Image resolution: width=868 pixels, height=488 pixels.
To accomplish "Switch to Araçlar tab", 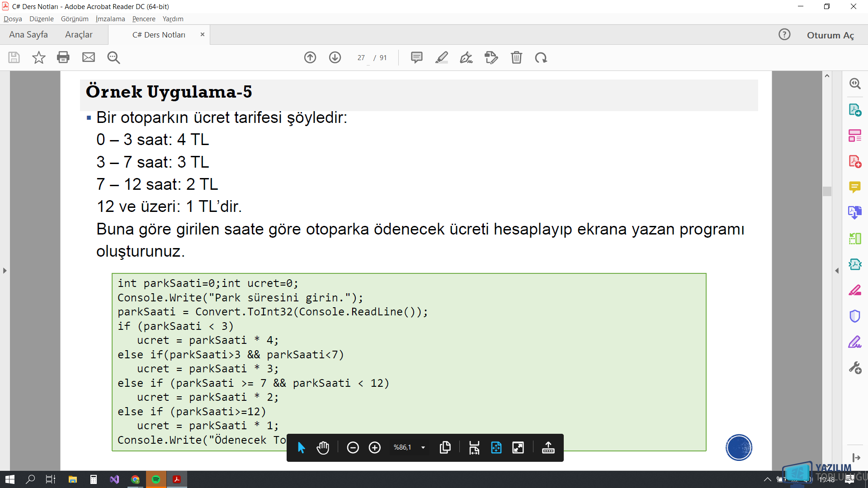I will click(x=79, y=35).
